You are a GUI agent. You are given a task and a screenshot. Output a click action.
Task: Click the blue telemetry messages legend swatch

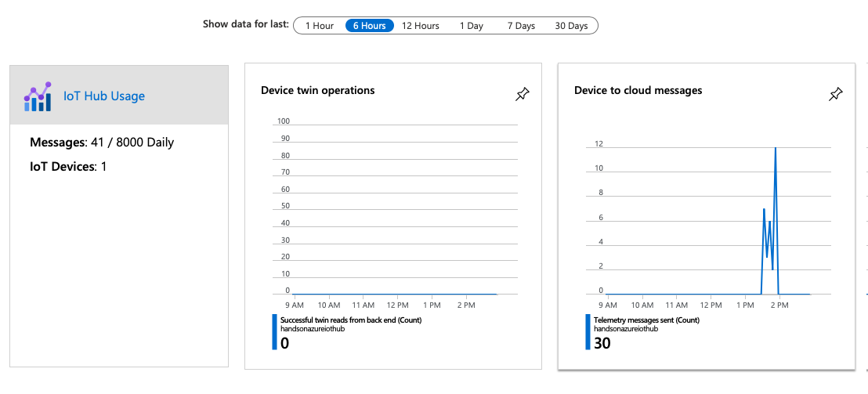(x=588, y=332)
